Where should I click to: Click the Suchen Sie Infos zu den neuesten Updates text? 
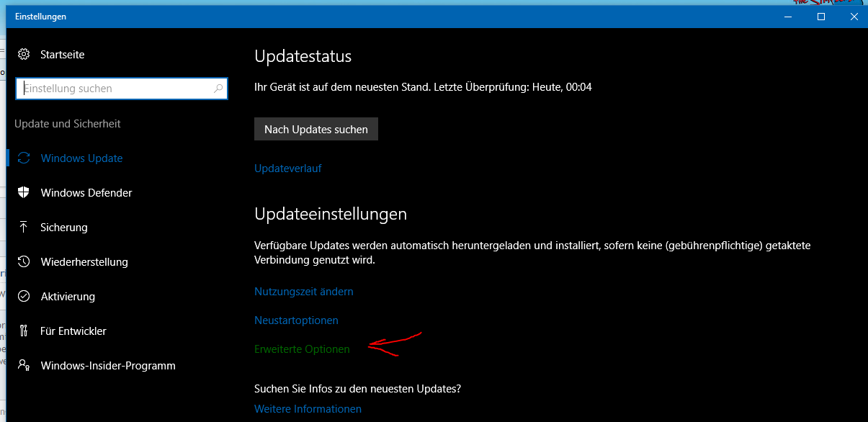click(x=358, y=389)
